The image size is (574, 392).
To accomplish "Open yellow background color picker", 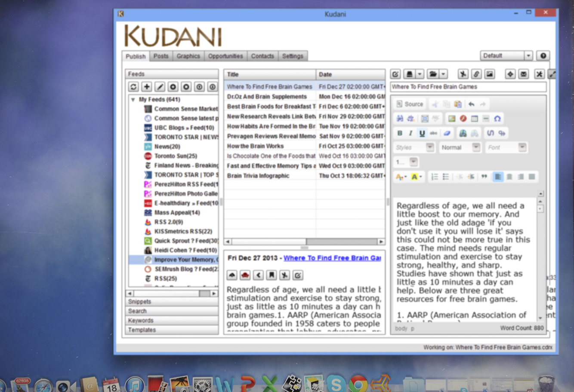I will [x=416, y=177].
